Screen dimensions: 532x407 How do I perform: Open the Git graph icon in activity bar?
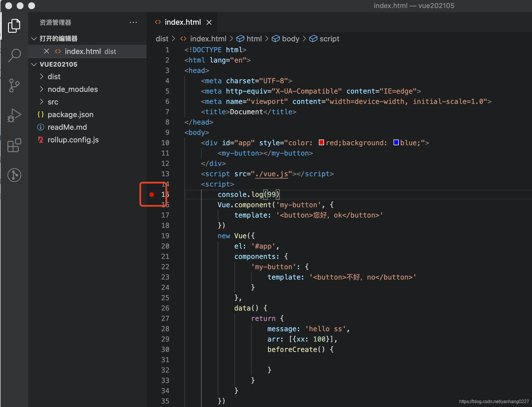click(x=14, y=175)
